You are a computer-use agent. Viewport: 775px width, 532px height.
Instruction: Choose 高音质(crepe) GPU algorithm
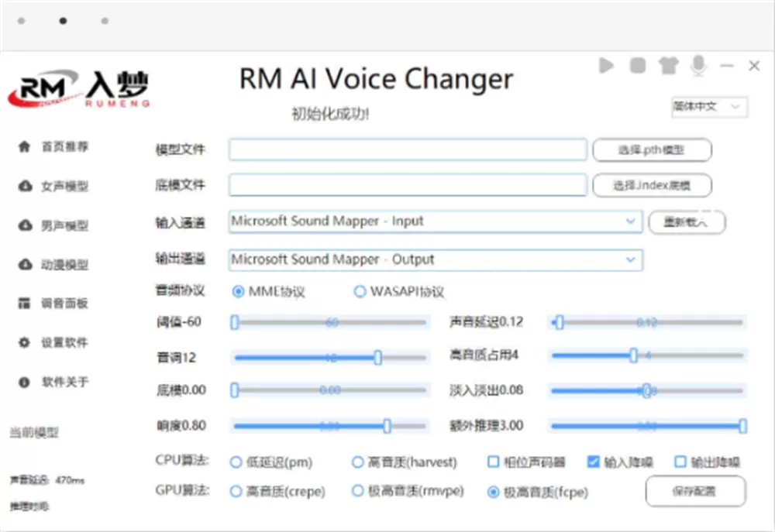[x=236, y=492]
